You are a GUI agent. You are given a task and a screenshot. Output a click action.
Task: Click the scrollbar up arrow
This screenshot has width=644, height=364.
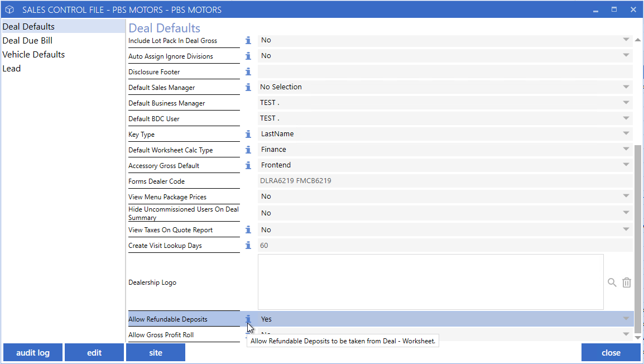click(638, 40)
